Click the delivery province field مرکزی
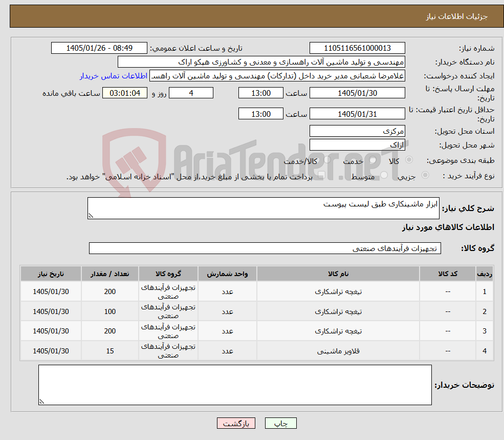 357,131
